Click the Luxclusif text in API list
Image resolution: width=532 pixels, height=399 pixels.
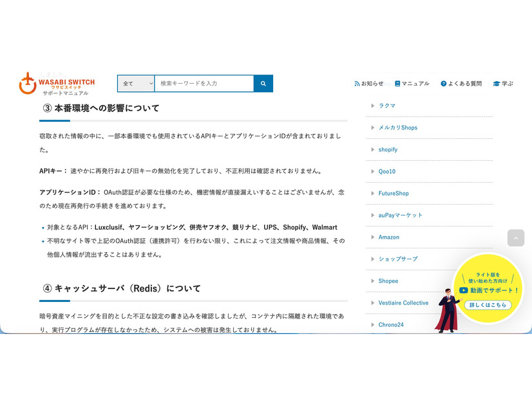coord(108,227)
